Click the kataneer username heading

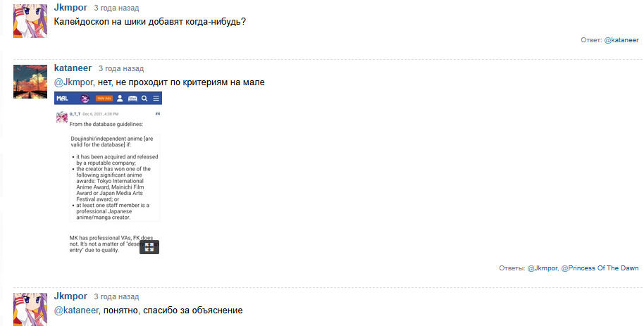pos(73,68)
